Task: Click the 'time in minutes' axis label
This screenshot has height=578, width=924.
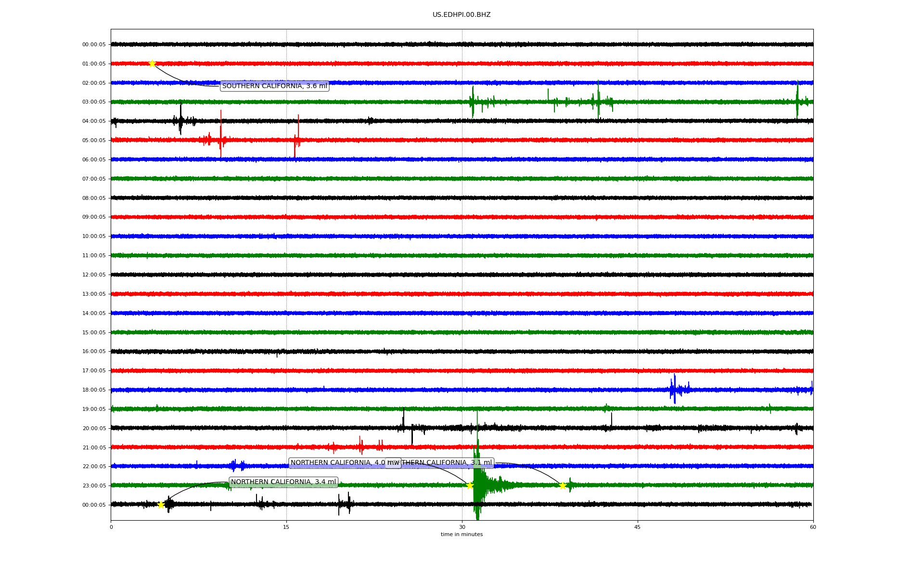Action: point(462,535)
